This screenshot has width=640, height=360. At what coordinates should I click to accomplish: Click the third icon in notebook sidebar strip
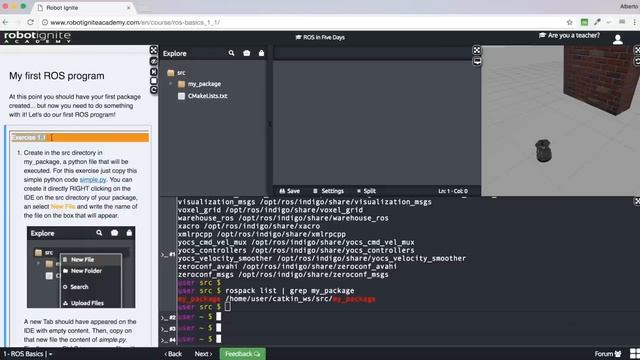pyautogui.click(x=153, y=72)
